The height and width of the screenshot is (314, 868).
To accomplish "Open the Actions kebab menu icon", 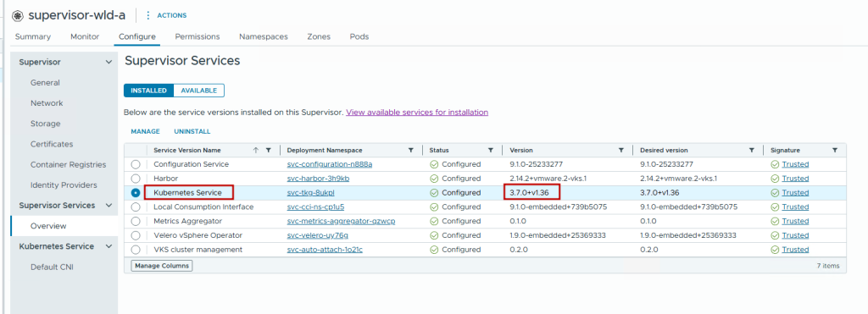I will click(x=147, y=15).
